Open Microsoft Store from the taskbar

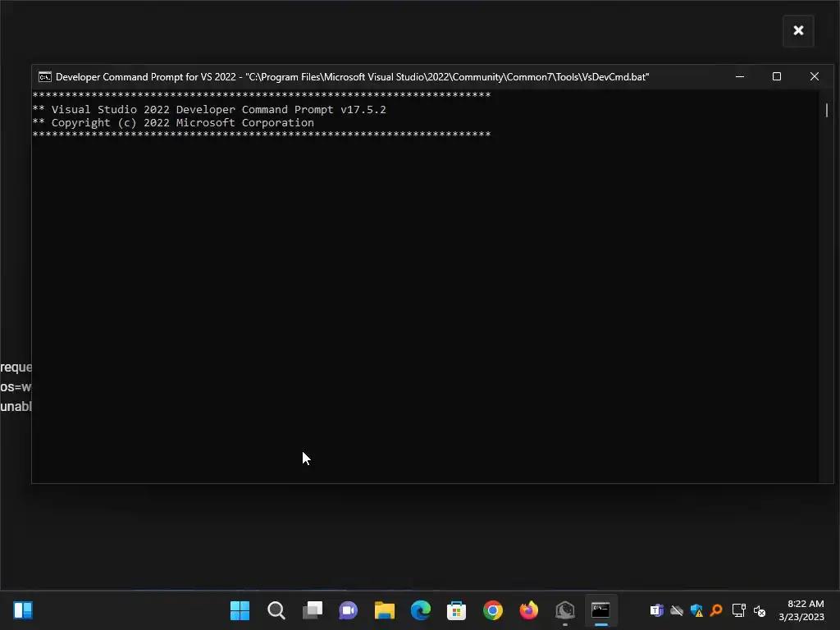pyautogui.click(x=456, y=610)
